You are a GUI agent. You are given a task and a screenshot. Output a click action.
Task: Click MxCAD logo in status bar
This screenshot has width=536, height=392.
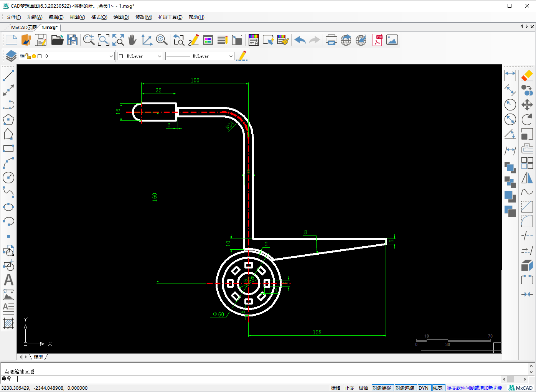pyautogui.click(x=521, y=388)
